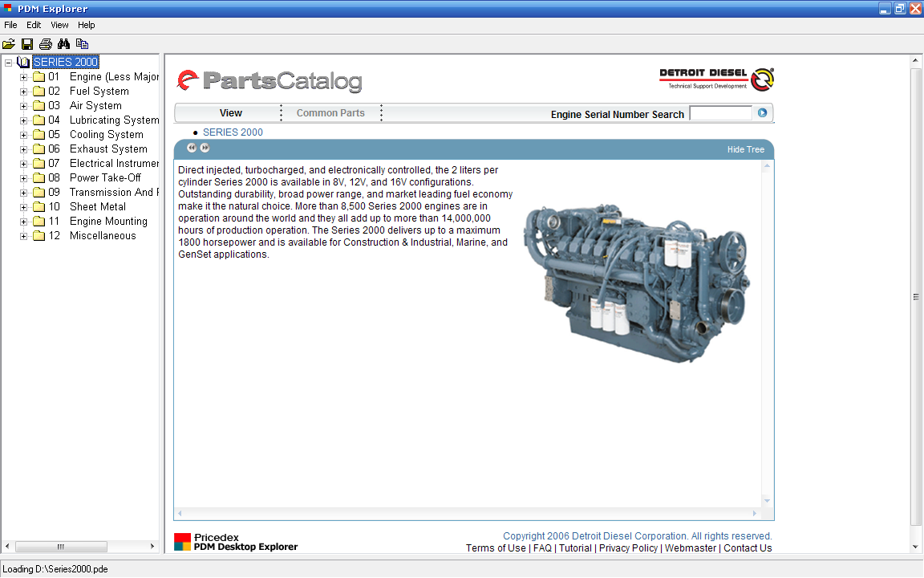Expand the 04 Lubricating System node
The height and width of the screenshot is (578, 924).
coord(23,120)
